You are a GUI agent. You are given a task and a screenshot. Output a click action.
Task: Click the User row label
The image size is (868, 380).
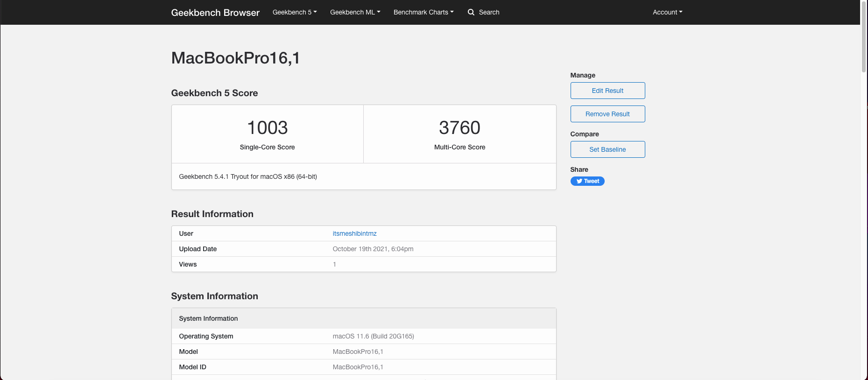[186, 233]
